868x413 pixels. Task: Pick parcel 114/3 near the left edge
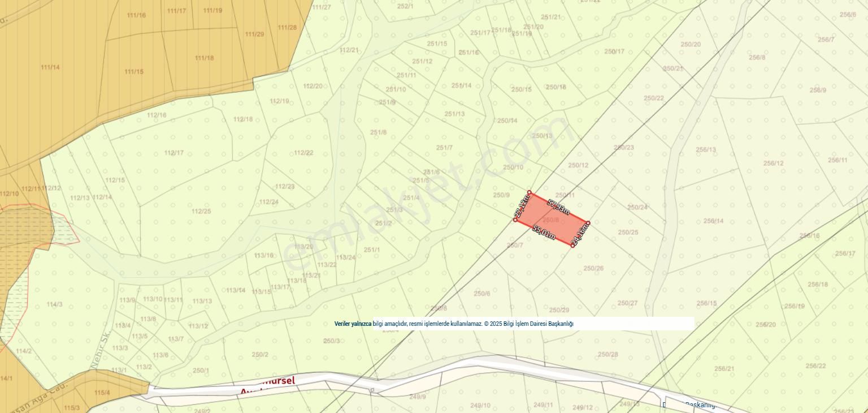tap(54, 304)
